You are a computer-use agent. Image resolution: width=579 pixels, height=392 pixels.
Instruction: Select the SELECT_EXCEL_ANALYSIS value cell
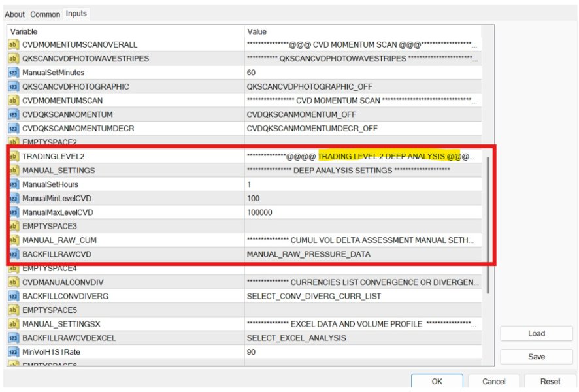click(x=363, y=338)
